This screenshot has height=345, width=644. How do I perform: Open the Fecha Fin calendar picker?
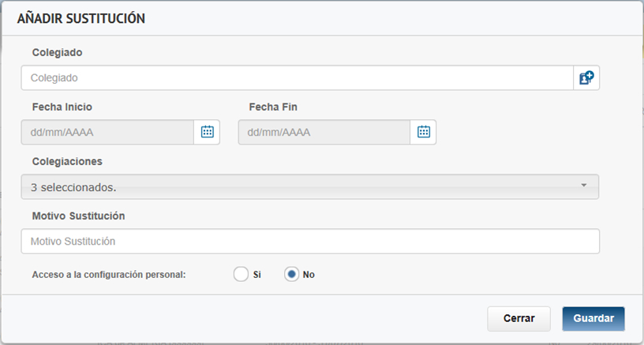tap(423, 133)
